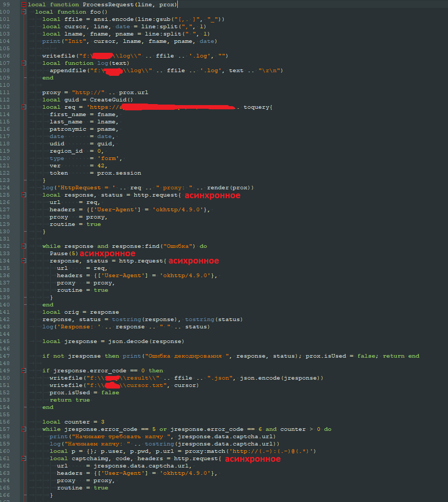Collapse the foo function fold marker

click(24, 12)
